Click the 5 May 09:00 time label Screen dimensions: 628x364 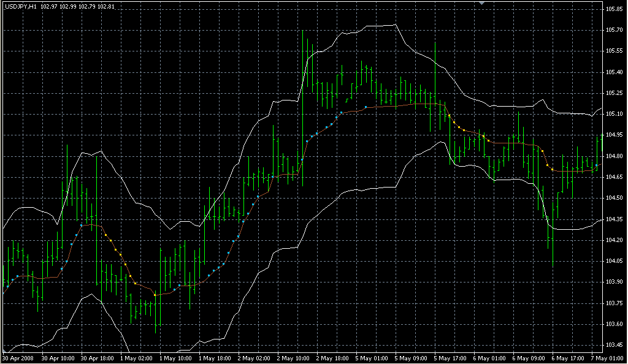click(411, 357)
